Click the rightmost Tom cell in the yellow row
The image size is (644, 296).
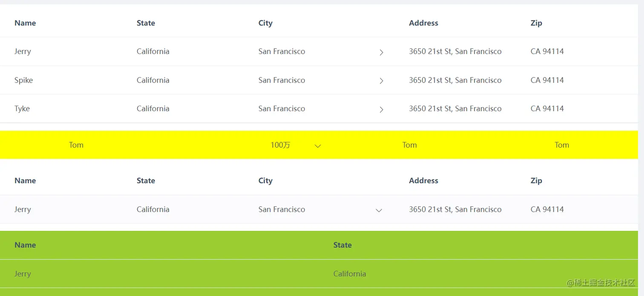click(x=562, y=145)
